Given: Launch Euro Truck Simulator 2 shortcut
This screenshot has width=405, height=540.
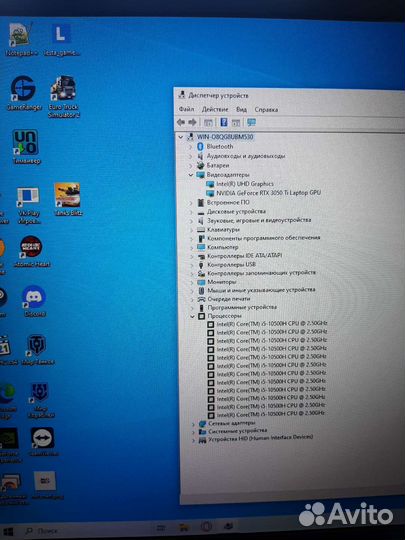Looking at the screenshot, I should pos(63,96).
